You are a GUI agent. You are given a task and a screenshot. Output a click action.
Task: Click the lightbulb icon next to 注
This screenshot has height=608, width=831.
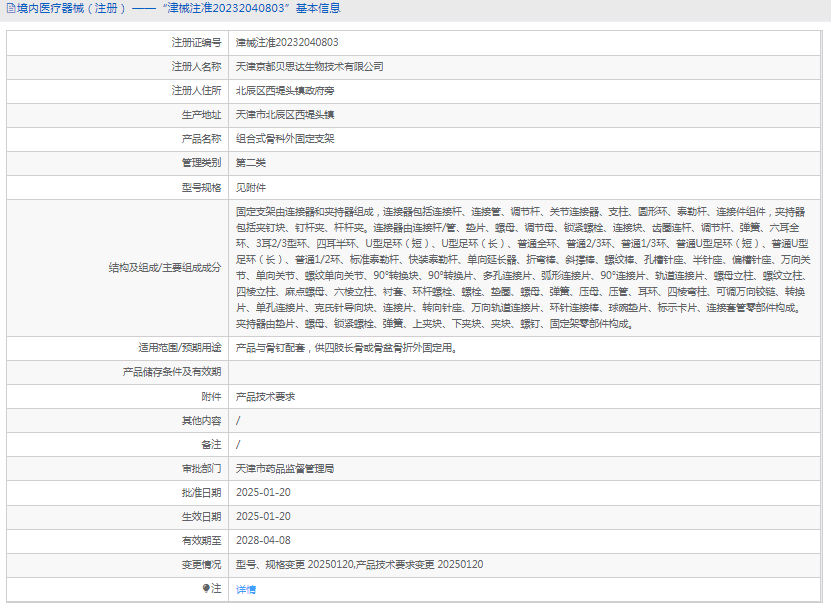(206, 588)
